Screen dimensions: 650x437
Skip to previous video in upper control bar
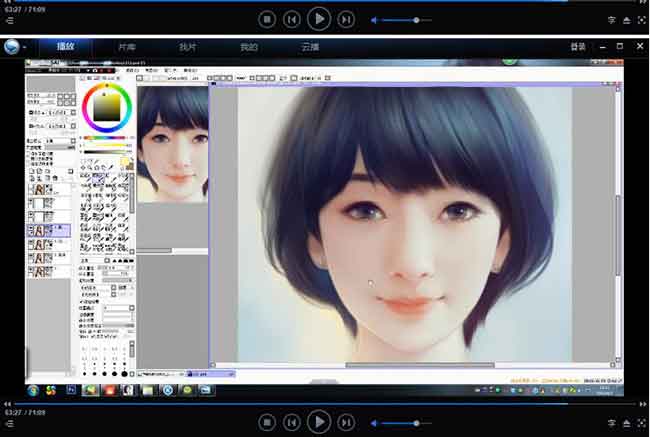(292, 19)
